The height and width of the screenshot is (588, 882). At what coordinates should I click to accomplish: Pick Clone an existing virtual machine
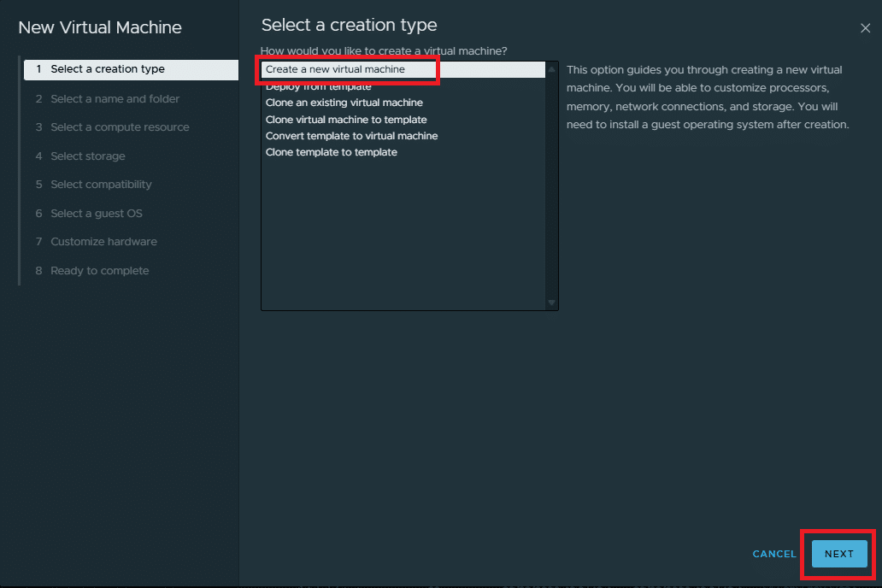[x=344, y=103]
